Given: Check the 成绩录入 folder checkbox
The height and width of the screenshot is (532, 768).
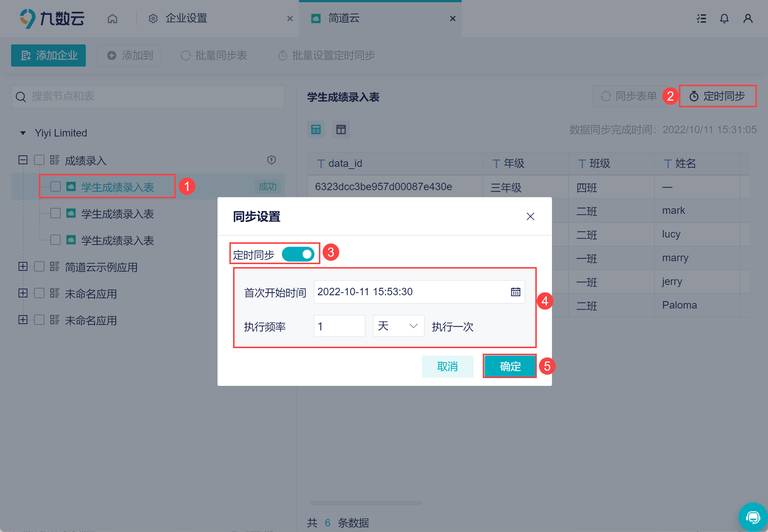Looking at the screenshot, I should (x=39, y=160).
